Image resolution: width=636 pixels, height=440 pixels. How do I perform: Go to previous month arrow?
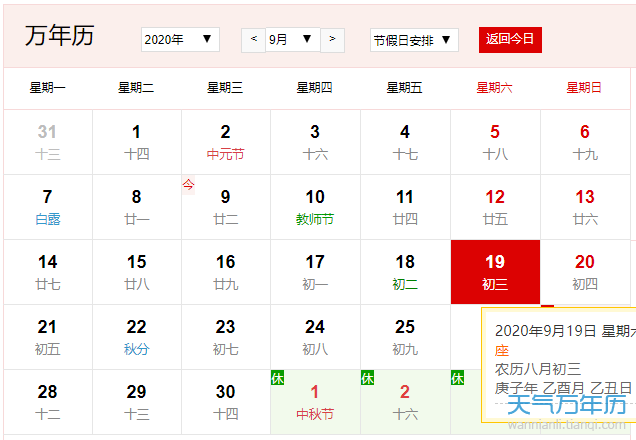click(x=254, y=40)
